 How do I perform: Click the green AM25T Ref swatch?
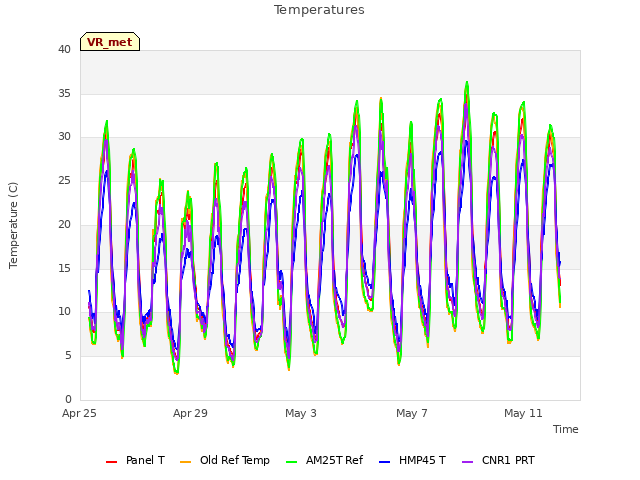click(x=291, y=462)
